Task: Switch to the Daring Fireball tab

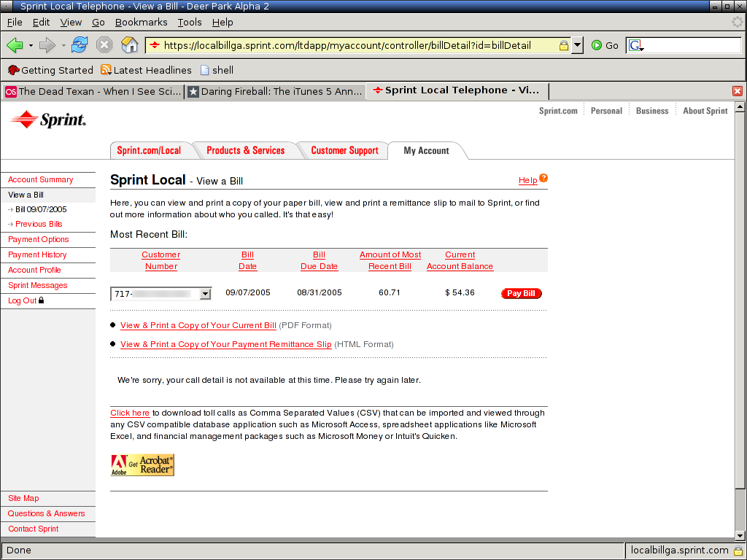Action: pyautogui.click(x=275, y=91)
